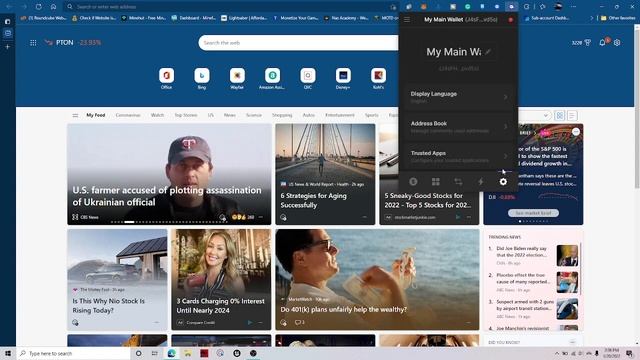Screen dimensions: 640x360
Task: Select the Entertainment tab
Action: pyautogui.click(x=340, y=116)
